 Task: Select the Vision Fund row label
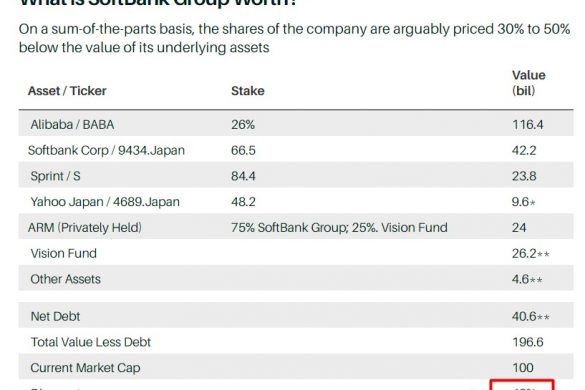click(x=63, y=253)
